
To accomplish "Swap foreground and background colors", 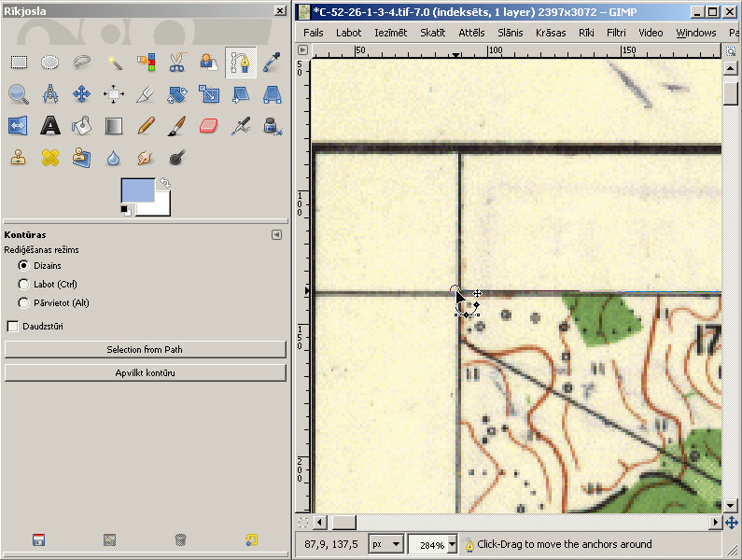I will point(164,182).
